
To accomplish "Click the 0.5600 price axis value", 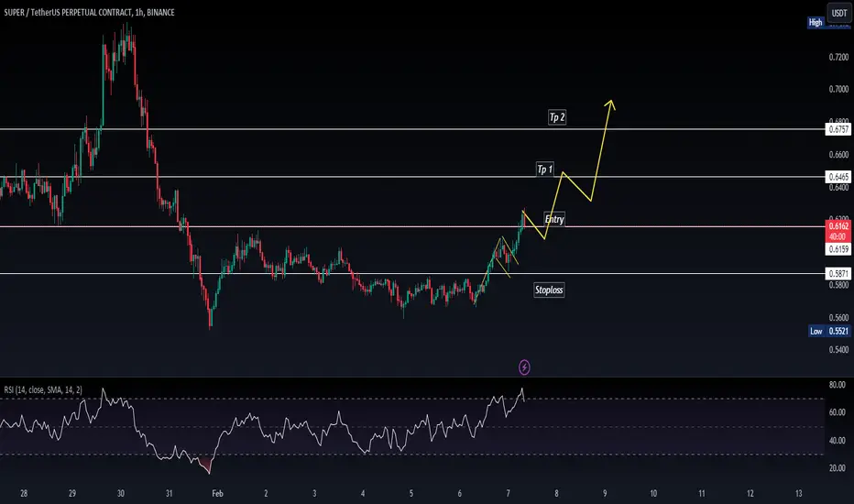I will (x=838, y=317).
